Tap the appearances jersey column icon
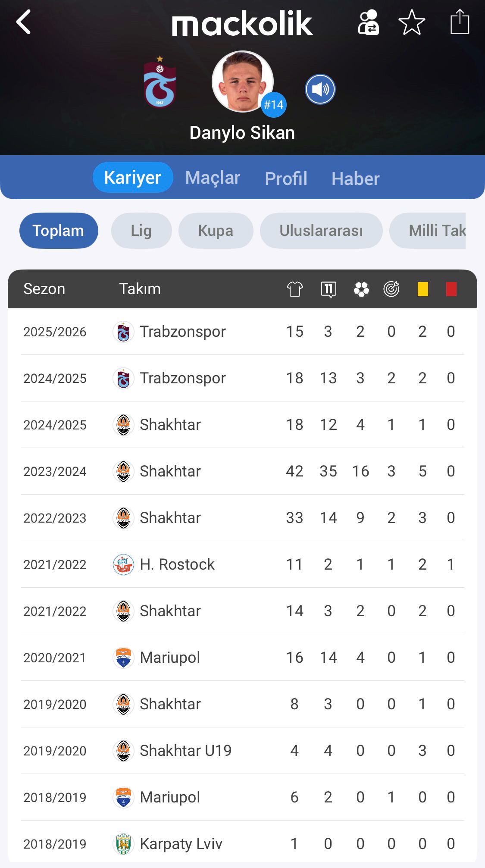 pos(295,289)
